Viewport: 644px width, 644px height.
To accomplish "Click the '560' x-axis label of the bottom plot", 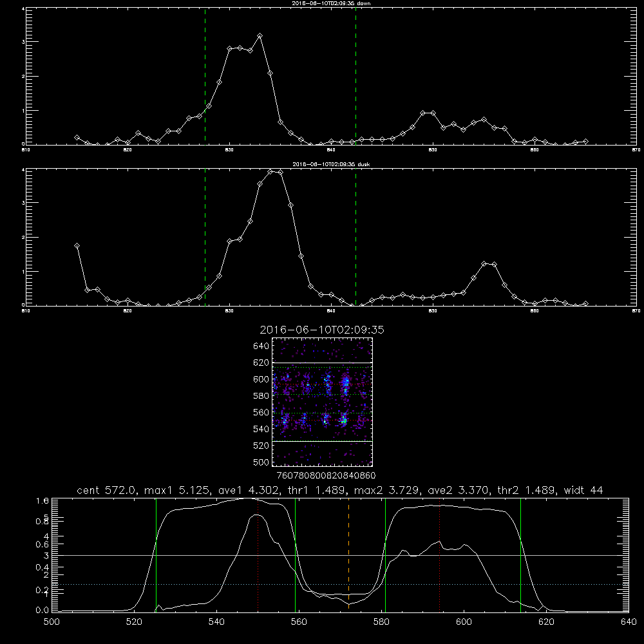I will [299, 622].
